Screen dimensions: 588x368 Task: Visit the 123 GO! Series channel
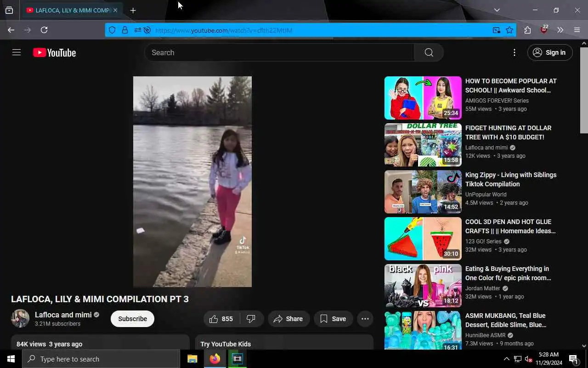pyautogui.click(x=483, y=241)
